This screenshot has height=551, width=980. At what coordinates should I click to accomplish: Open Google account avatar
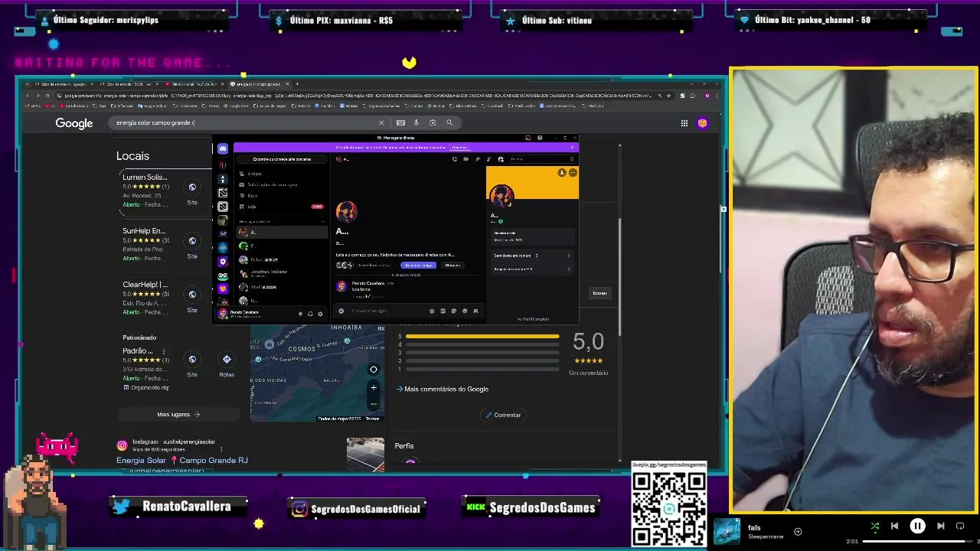tap(702, 122)
